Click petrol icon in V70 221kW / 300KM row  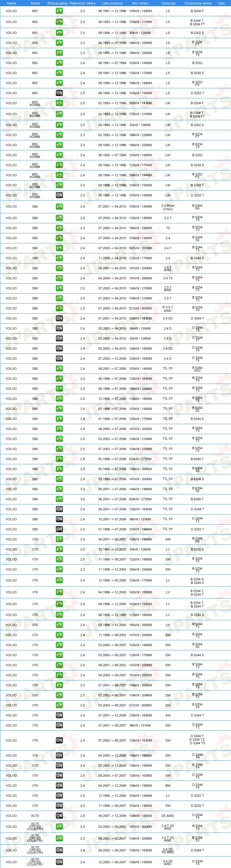(59, 705)
